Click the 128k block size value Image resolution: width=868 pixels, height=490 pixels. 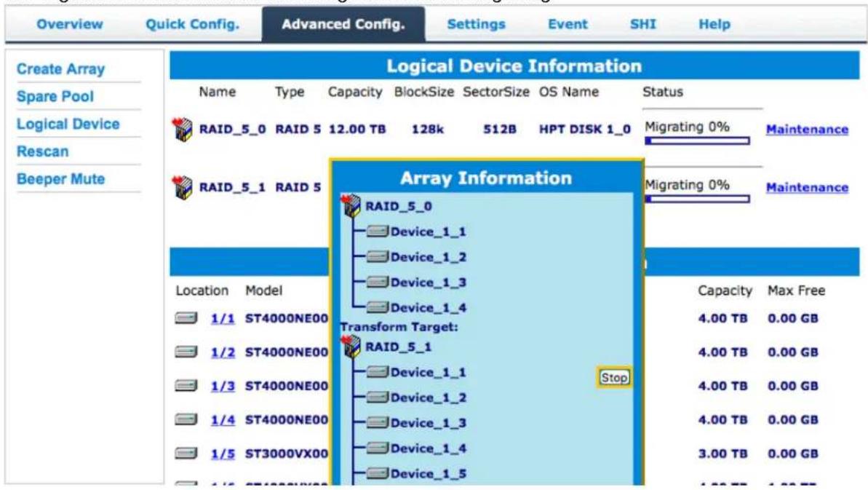[x=427, y=130]
